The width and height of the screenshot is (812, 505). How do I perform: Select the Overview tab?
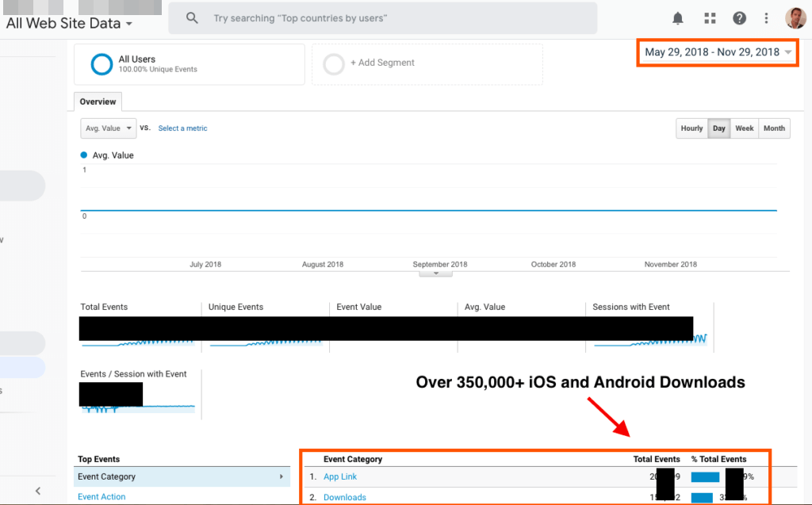pos(98,101)
